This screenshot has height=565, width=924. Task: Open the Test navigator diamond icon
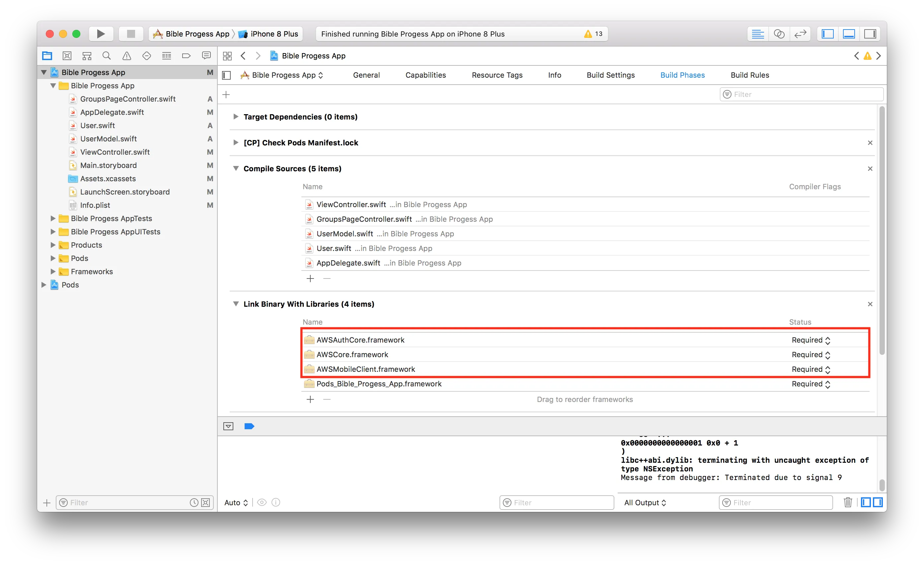point(147,56)
